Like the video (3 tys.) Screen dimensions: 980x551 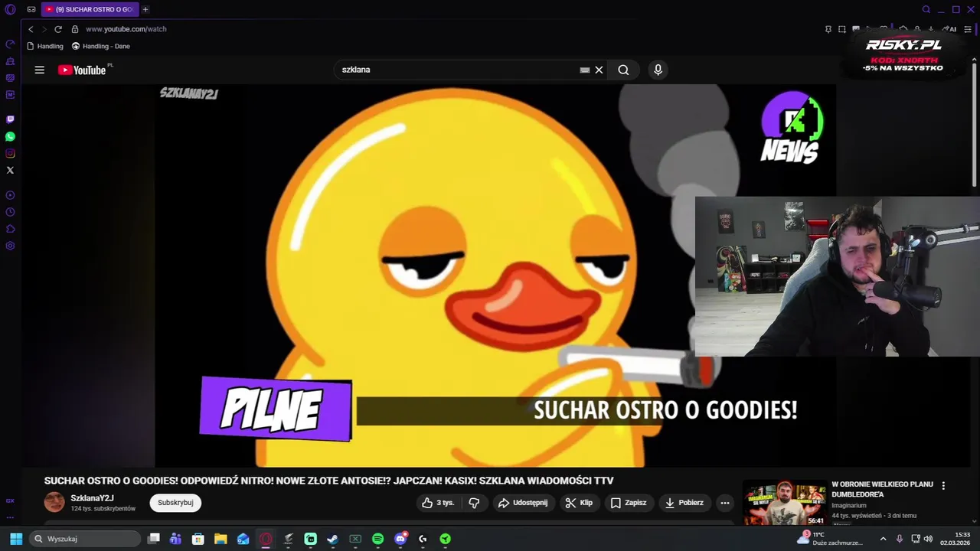(437, 503)
